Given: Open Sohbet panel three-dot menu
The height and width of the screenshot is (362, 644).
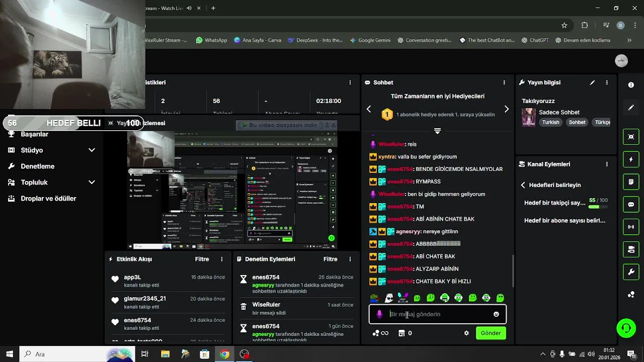Looking at the screenshot, I should click(x=504, y=82).
